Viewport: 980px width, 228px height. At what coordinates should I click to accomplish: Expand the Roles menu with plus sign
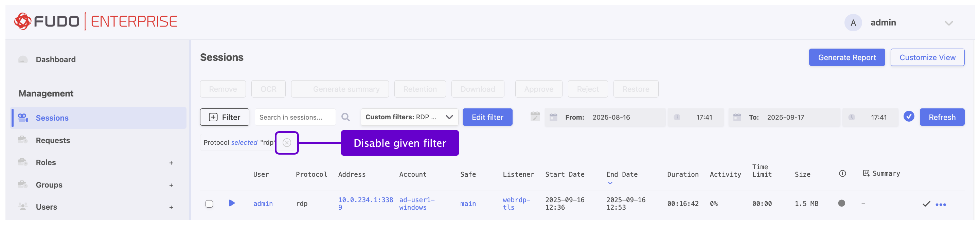click(x=171, y=163)
